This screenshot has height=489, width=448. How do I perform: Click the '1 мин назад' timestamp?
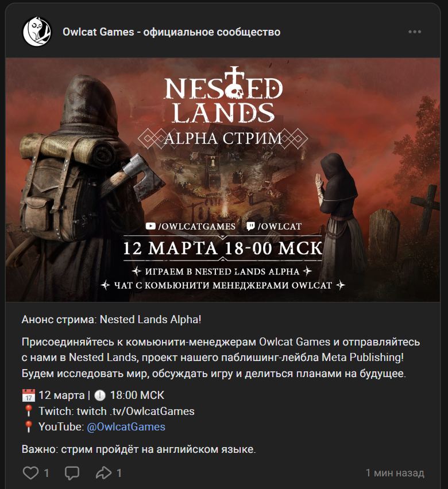pyautogui.click(x=395, y=473)
